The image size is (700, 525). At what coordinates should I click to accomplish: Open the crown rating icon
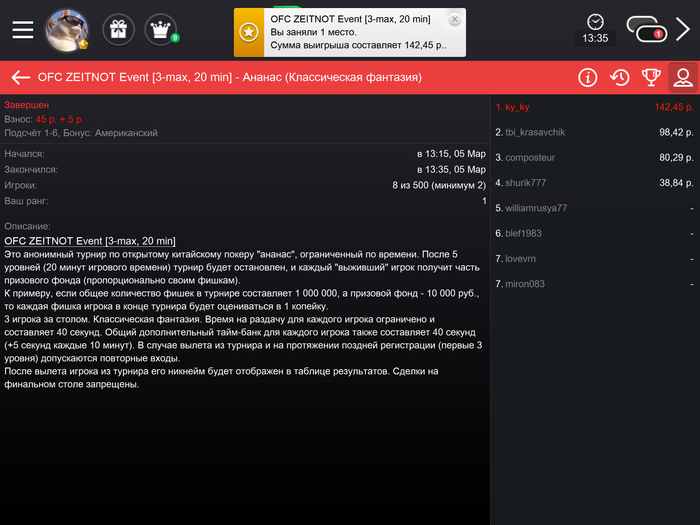[x=161, y=30]
